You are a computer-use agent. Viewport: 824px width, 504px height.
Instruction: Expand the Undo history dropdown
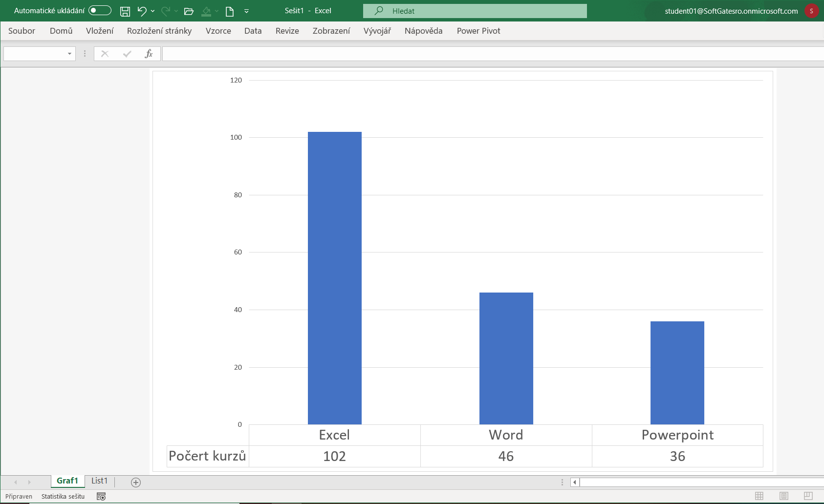click(x=153, y=11)
